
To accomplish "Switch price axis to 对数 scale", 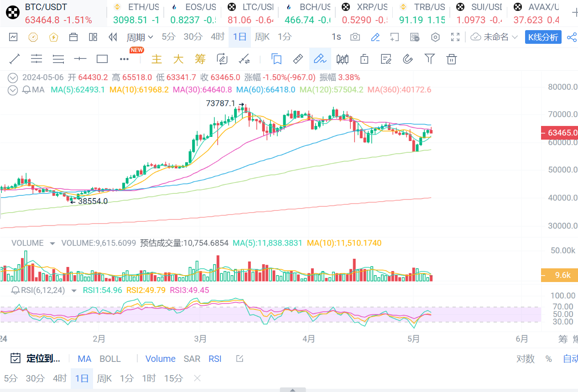I will pos(525,359).
